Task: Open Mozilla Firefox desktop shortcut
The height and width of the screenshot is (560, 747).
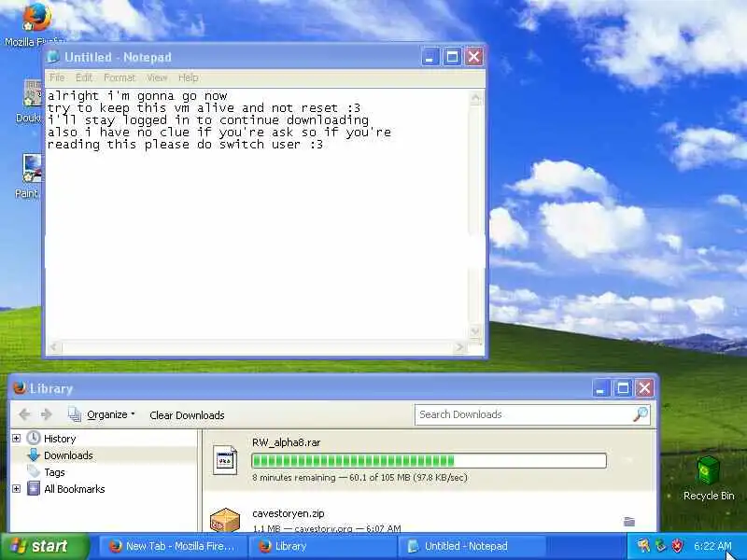Action: [x=36, y=18]
